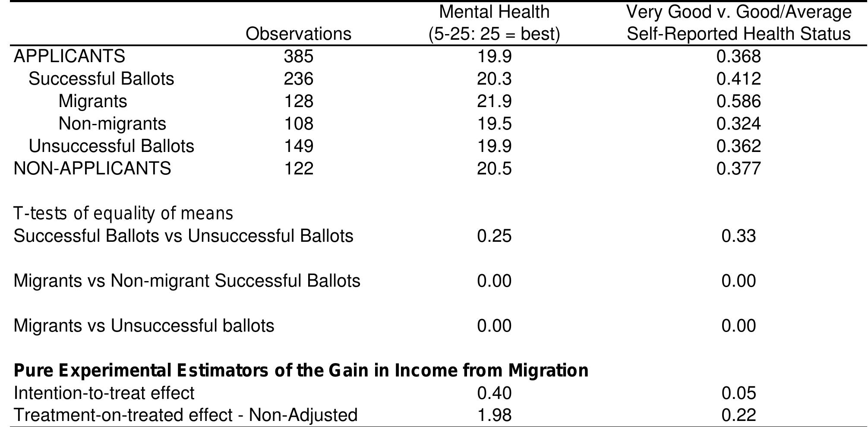868x427 pixels.
Task: Select the mental health value 21.9
Action: pyautogui.click(x=494, y=101)
